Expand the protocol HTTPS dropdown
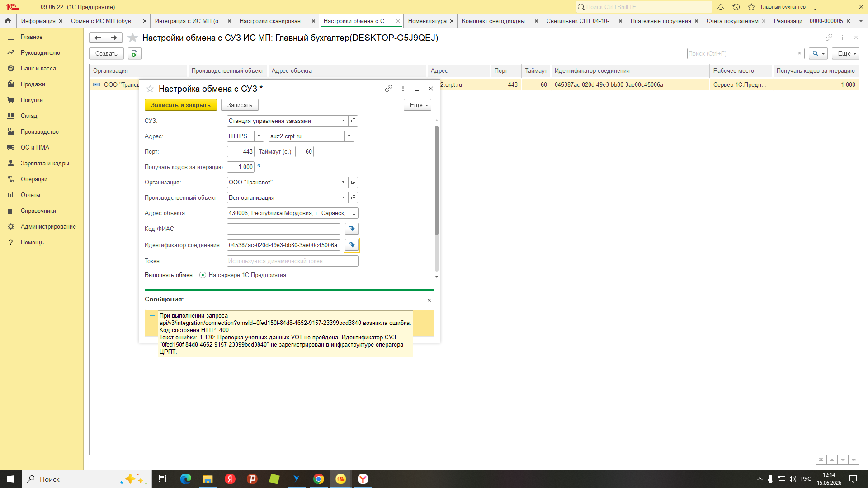 point(259,136)
